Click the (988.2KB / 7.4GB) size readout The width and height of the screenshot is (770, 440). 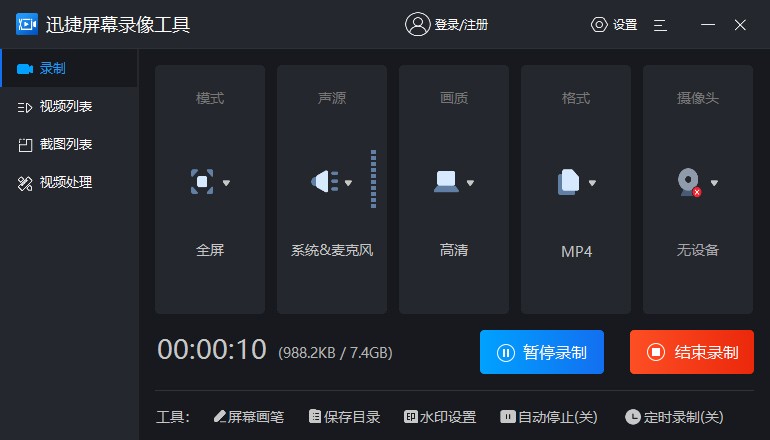click(335, 353)
